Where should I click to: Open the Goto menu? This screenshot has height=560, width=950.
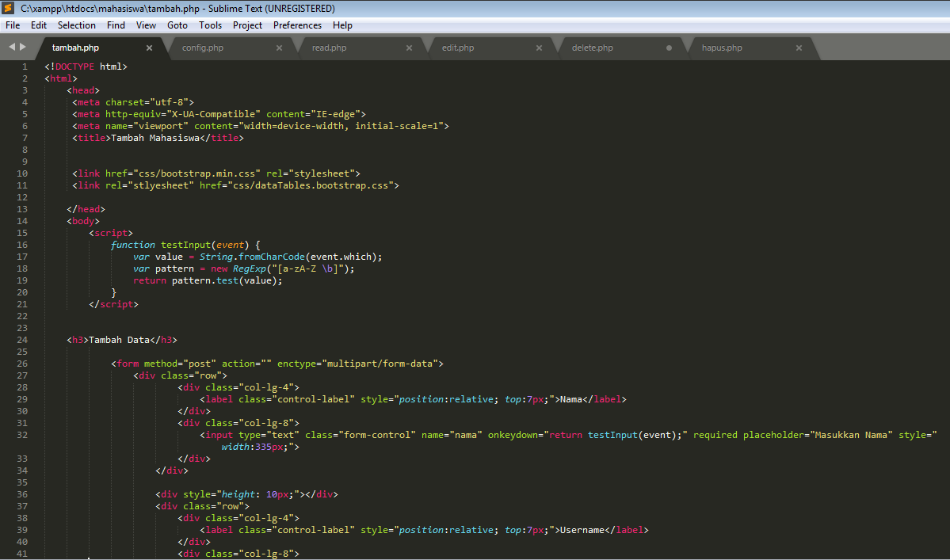tap(177, 25)
